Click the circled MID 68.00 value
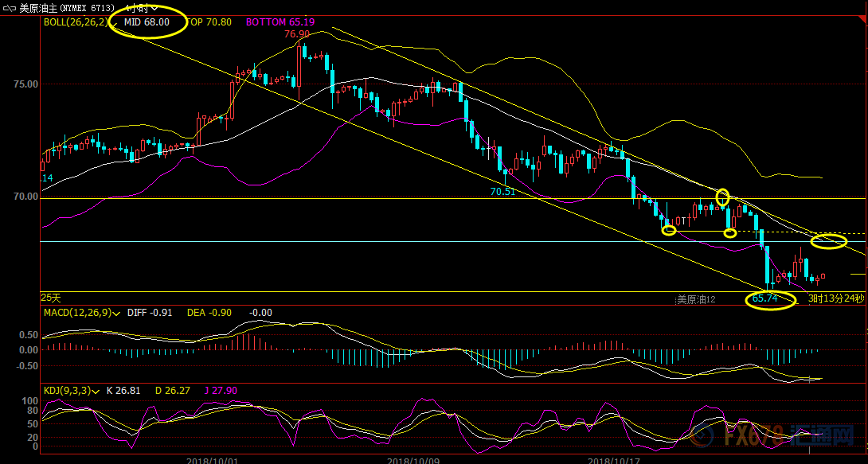Image resolution: width=868 pixels, height=464 pixels. 147,22
